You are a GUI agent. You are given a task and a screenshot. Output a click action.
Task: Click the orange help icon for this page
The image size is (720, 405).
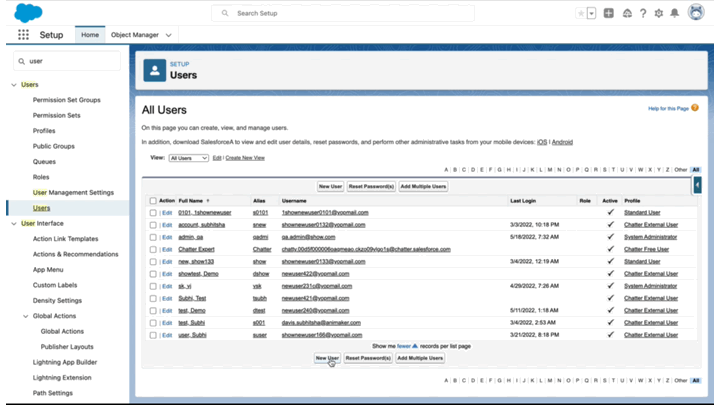coord(695,108)
